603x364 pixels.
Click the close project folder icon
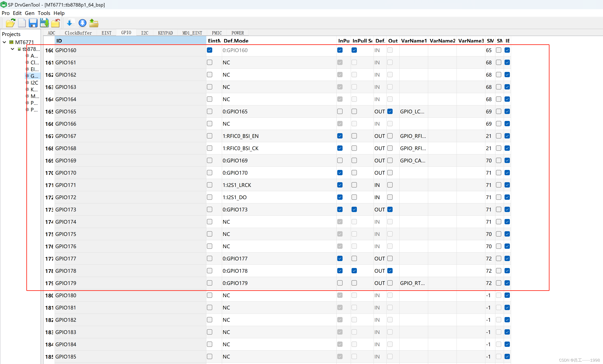[56, 23]
